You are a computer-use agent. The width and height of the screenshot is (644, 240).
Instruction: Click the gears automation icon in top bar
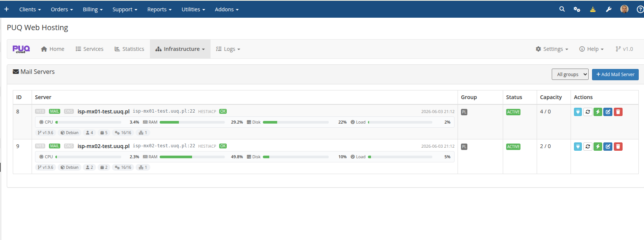pyautogui.click(x=577, y=9)
